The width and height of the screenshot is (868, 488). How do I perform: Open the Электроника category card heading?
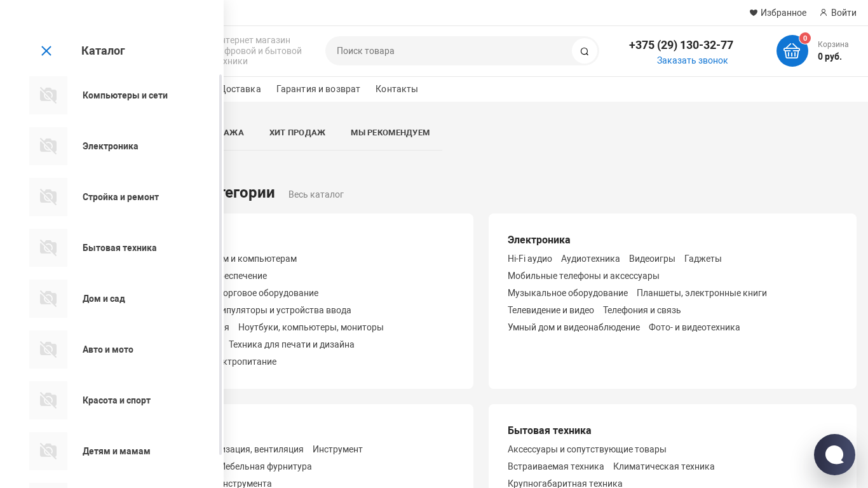click(x=539, y=240)
